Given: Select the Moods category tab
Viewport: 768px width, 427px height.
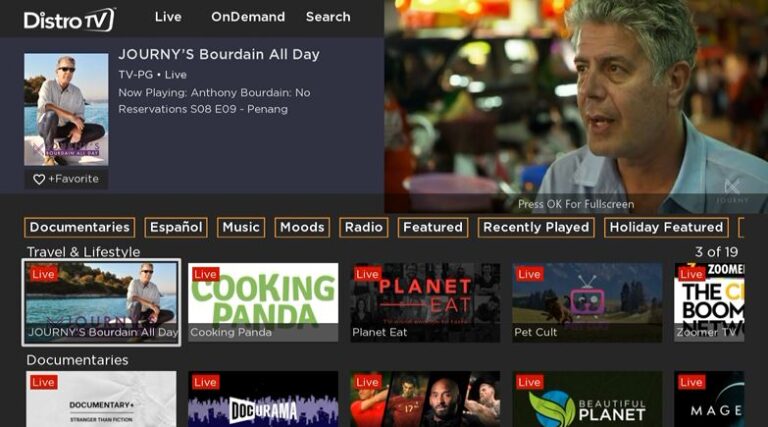Looking at the screenshot, I should 302,227.
